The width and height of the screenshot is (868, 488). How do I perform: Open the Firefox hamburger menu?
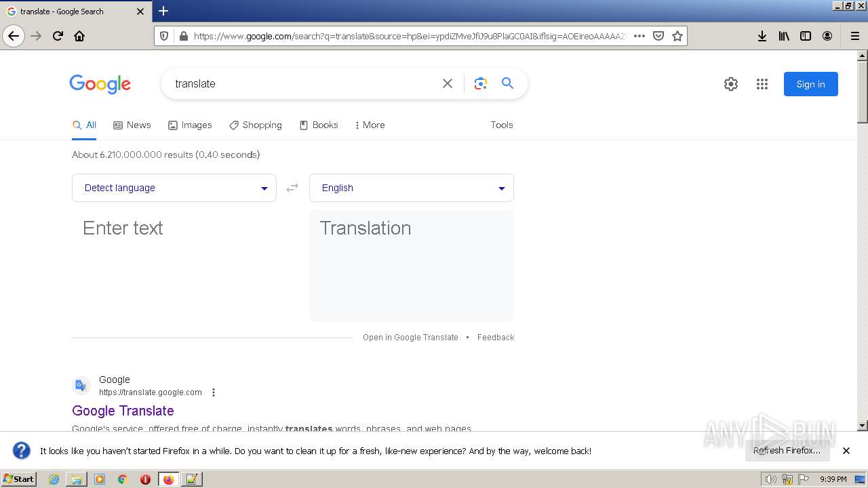855,36
